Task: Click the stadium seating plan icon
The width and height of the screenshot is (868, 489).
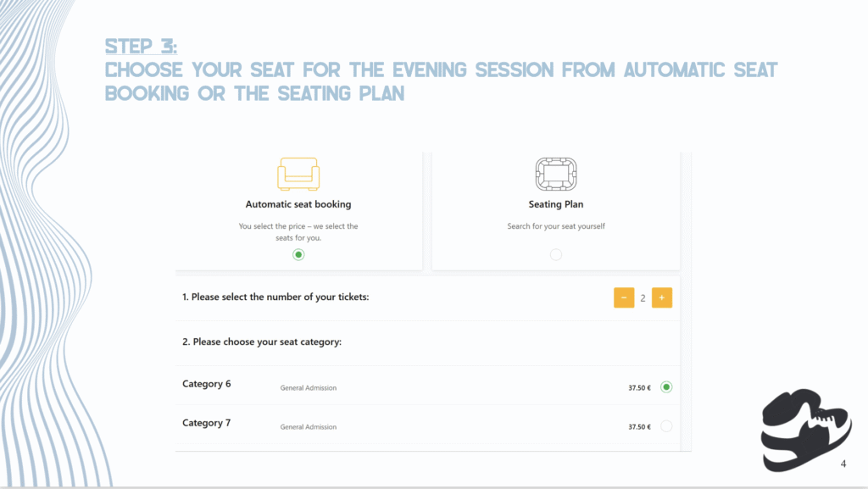Action: [556, 174]
